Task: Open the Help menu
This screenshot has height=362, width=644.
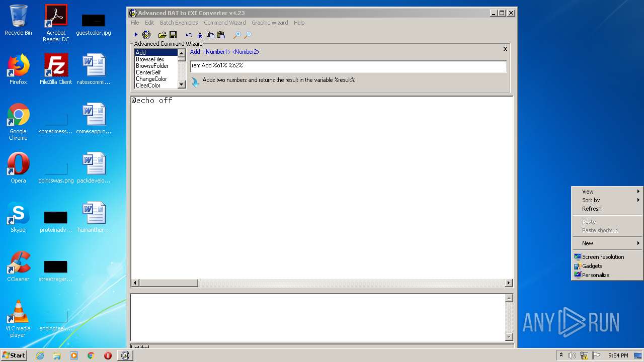Action: click(x=299, y=23)
